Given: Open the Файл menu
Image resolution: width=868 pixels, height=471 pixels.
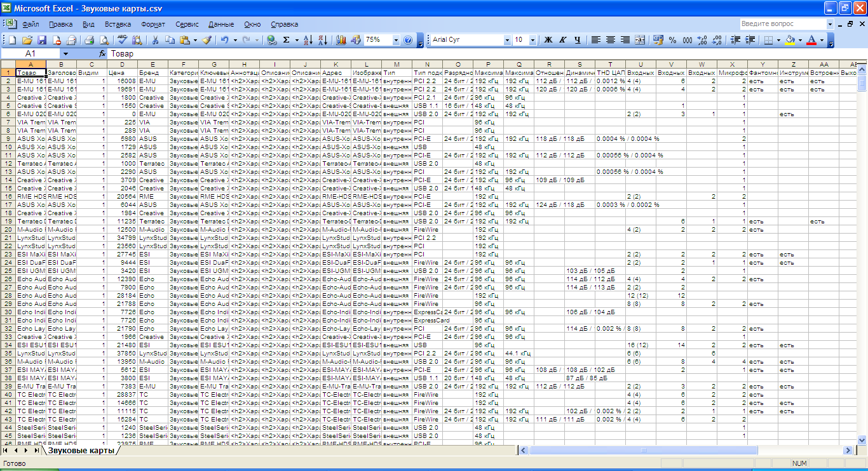Looking at the screenshot, I should [x=31, y=24].
